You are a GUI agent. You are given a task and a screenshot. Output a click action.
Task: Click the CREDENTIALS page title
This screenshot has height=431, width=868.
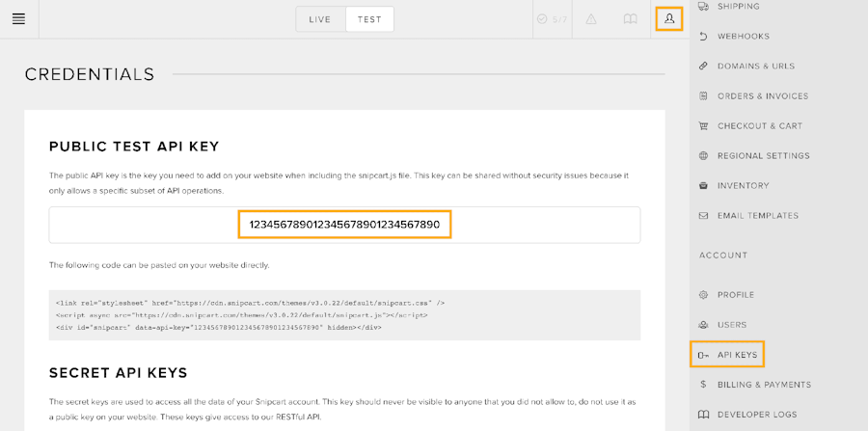tap(90, 74)
